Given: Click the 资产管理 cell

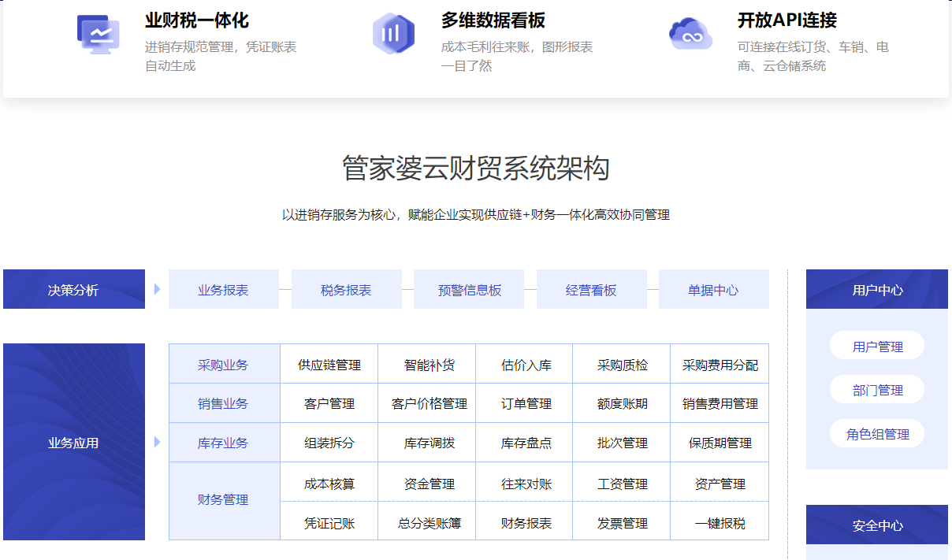Looking at the screenshot, I should click(x=720, y=484).
